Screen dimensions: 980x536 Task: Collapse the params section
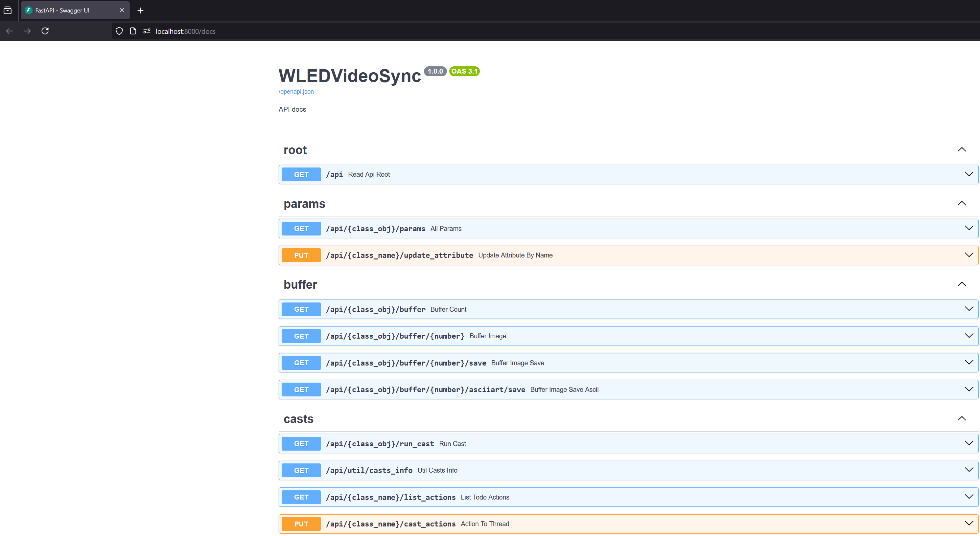coord(962,204)
